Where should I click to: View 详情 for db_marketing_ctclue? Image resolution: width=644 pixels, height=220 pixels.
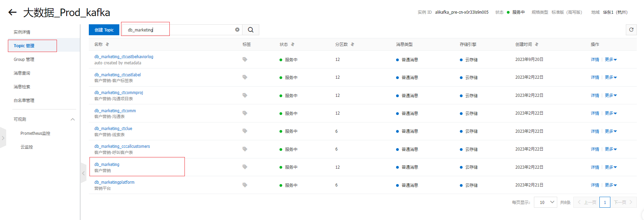click(595, 131)
